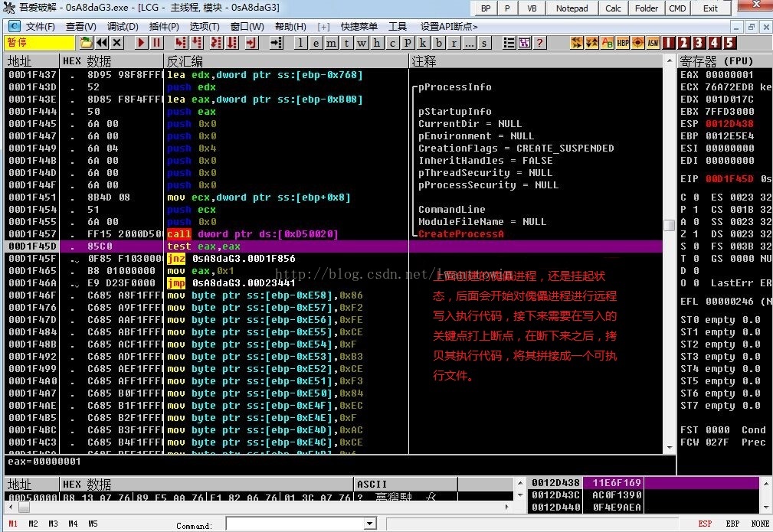773x532 pixels.
Task: Click the red question mark help icon
Action: tap(540, 43)
